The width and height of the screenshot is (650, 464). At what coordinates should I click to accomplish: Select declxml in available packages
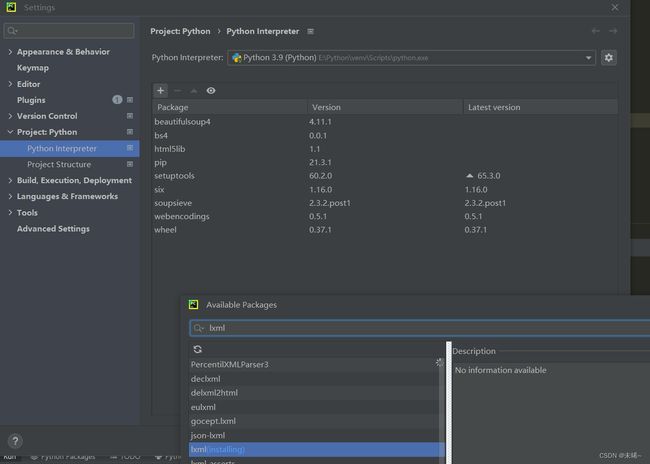pyautogui.click(x=314, y=379)
